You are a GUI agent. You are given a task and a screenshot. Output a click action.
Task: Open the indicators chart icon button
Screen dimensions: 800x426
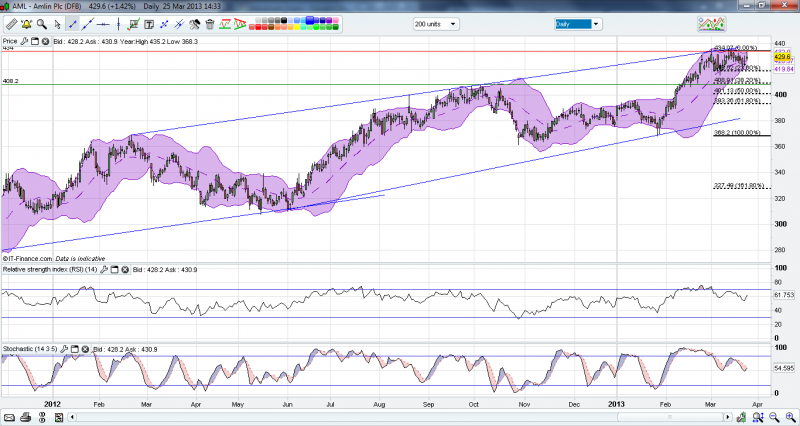712,24
